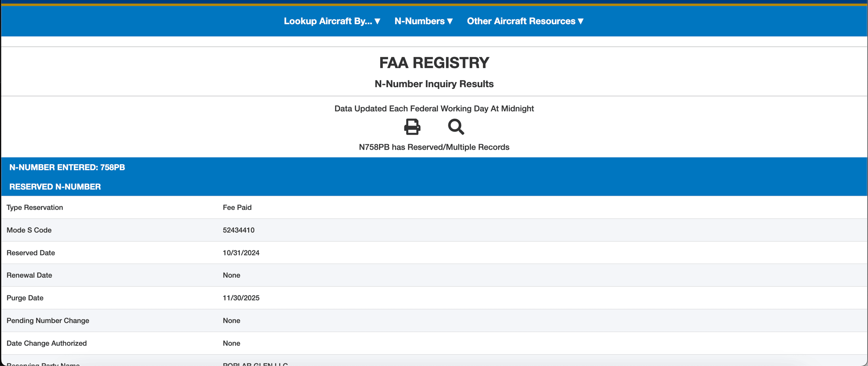Click the N-Number Inquiry Results subtitle
Screen dimensions: 868x366
pyautogui.click(x=434, y=84)
